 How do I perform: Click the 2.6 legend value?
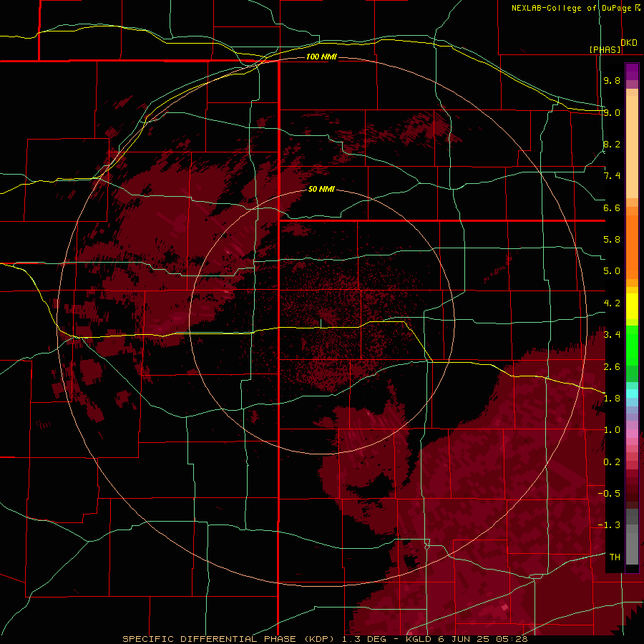point(612,367)
